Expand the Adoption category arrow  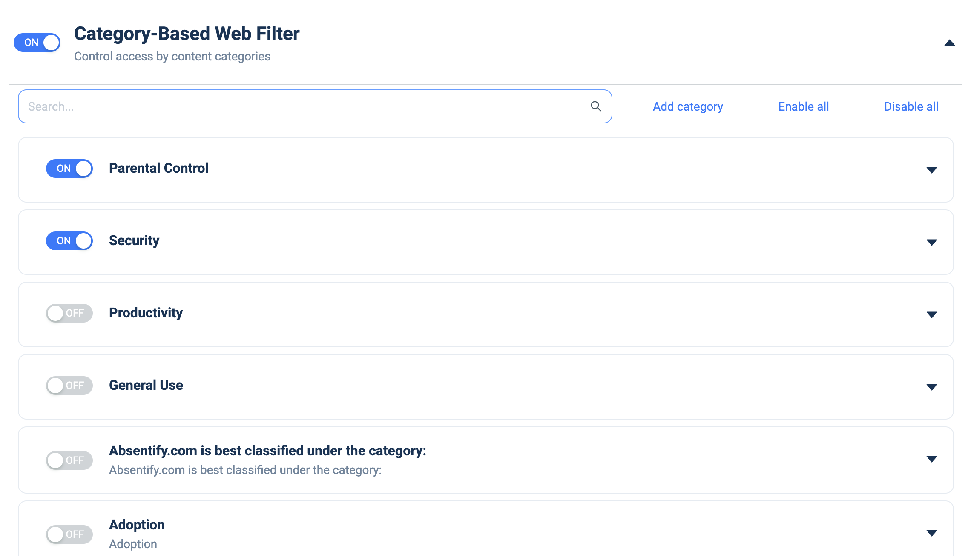931,533
